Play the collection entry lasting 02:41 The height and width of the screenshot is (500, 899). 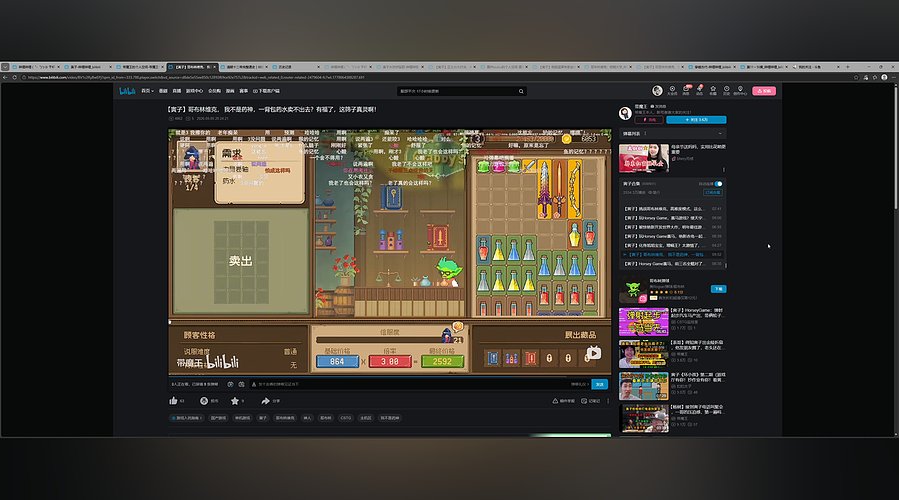tap(673, 209)
